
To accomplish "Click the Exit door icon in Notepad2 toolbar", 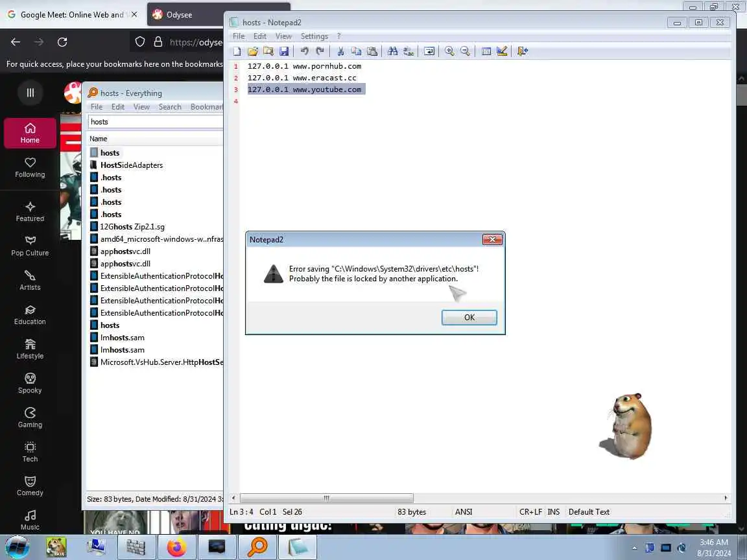I will click(522, 51).
